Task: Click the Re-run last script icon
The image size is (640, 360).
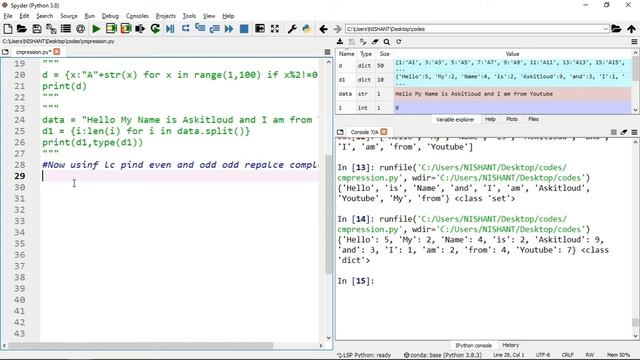Action: [155, 29]
